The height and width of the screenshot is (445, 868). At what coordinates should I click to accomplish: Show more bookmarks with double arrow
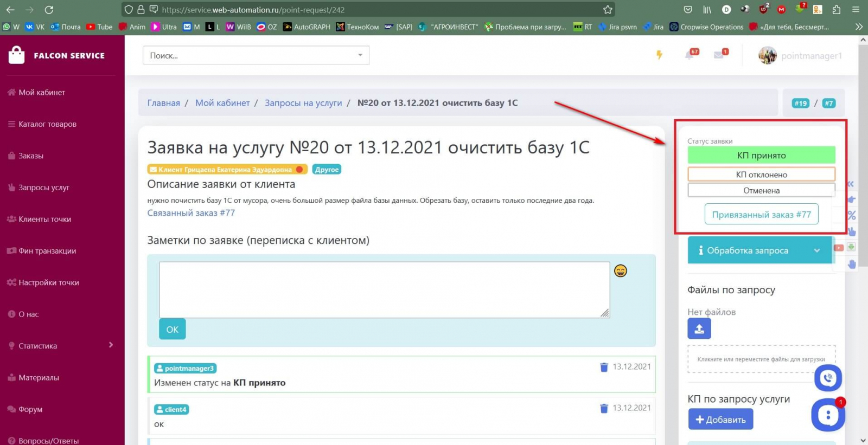(859, 27)
